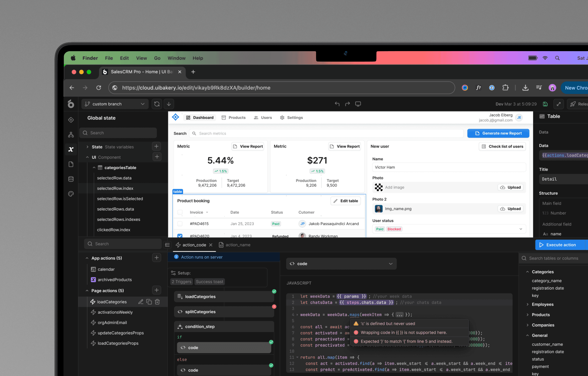The image size is (588, 376).
Task: Open the Window menu in macOS menu bar
Action: click(176, 58)
